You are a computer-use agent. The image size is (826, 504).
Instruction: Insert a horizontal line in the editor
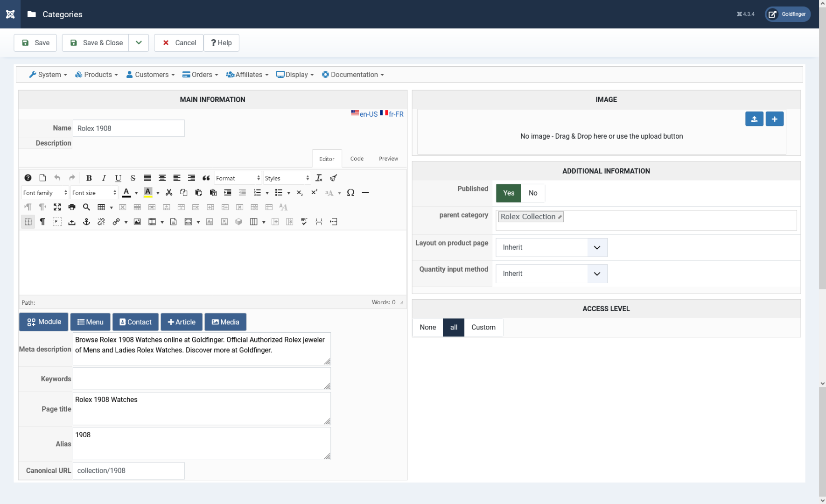(x=365, y=193)
